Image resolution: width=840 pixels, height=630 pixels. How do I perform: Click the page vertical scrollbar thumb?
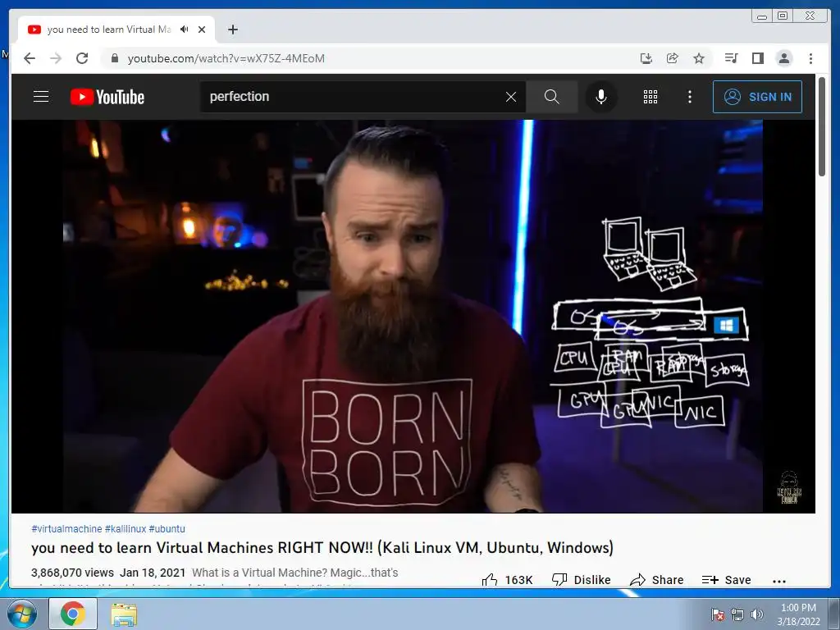click(x=822, y=127)
